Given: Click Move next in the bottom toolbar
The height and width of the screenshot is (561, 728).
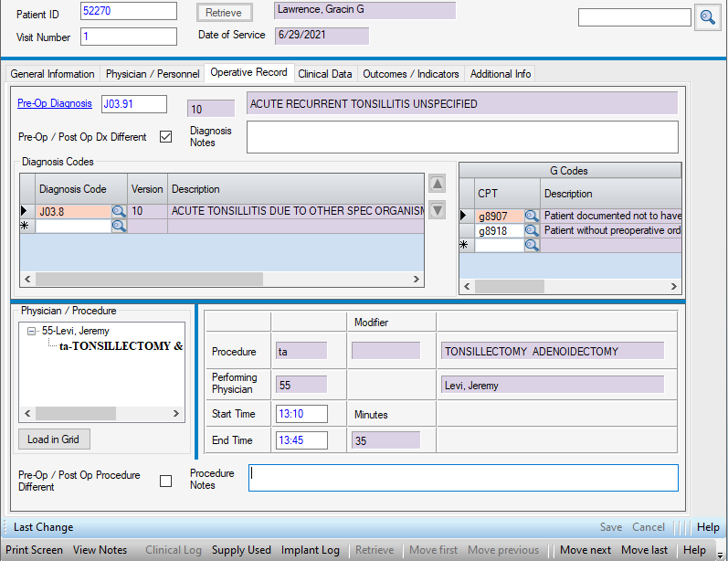Looking at the screenshot, I should 586,550.
